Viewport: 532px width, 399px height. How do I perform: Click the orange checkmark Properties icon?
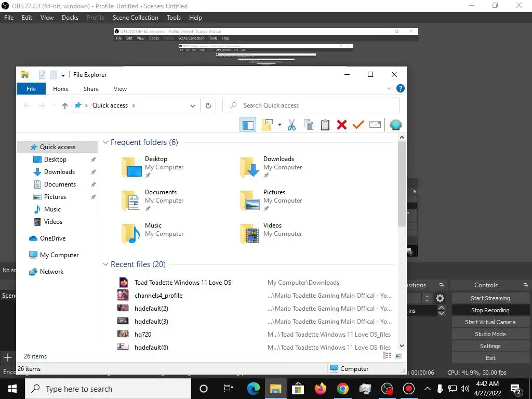pyautogui.click(x=358, y=125)
